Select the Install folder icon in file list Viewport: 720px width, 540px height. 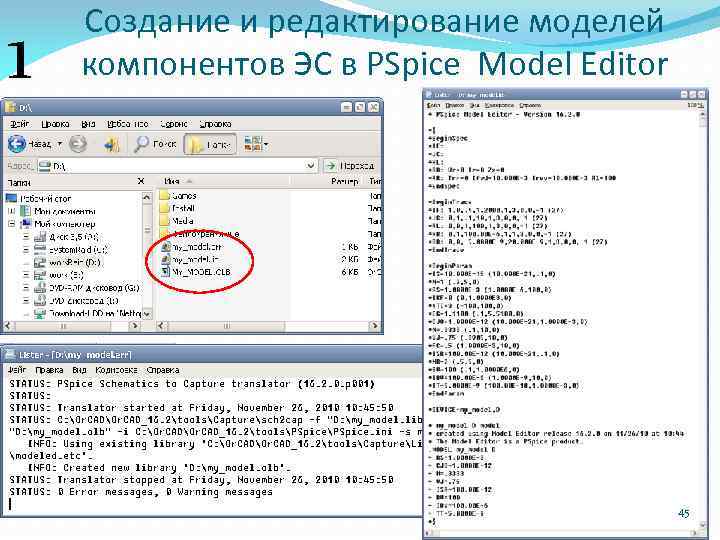164,208
